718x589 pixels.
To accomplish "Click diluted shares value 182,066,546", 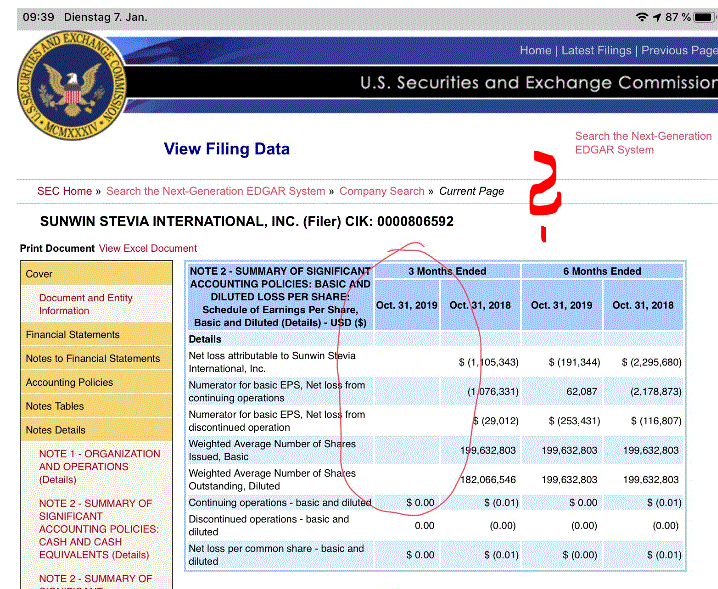I will click(x=488, y=480).
